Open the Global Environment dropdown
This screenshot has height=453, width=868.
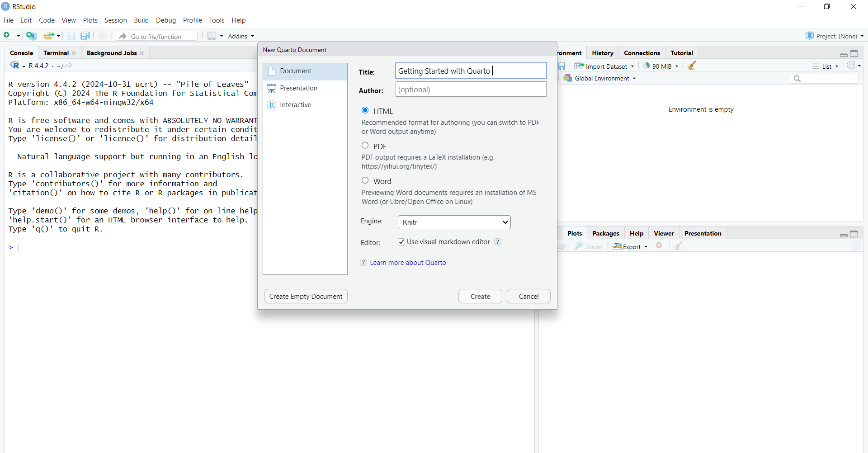click(600, 78)
